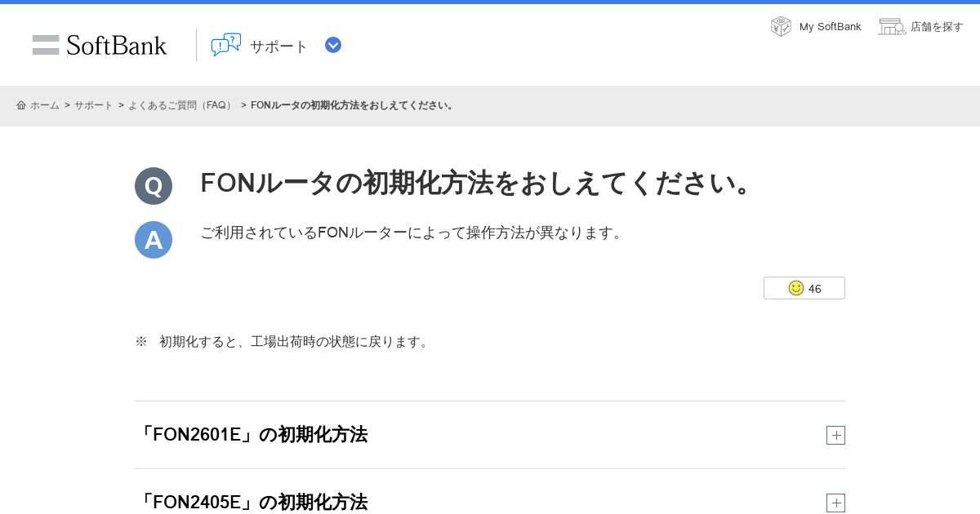Viewport: 980px width, 514px height.
Task: Click the 「FON2601E」の初期化方法 heading
Action: click(x=252, y=435)
